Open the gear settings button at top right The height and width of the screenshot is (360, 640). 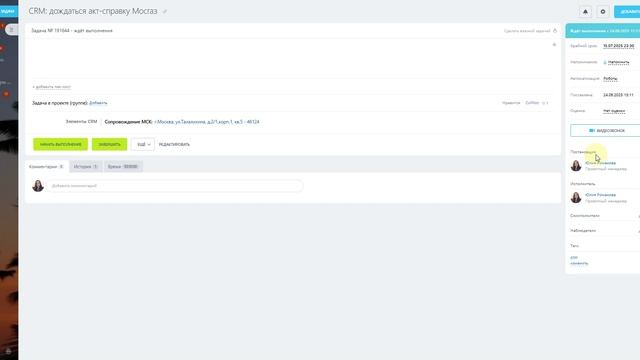(603, 11)
